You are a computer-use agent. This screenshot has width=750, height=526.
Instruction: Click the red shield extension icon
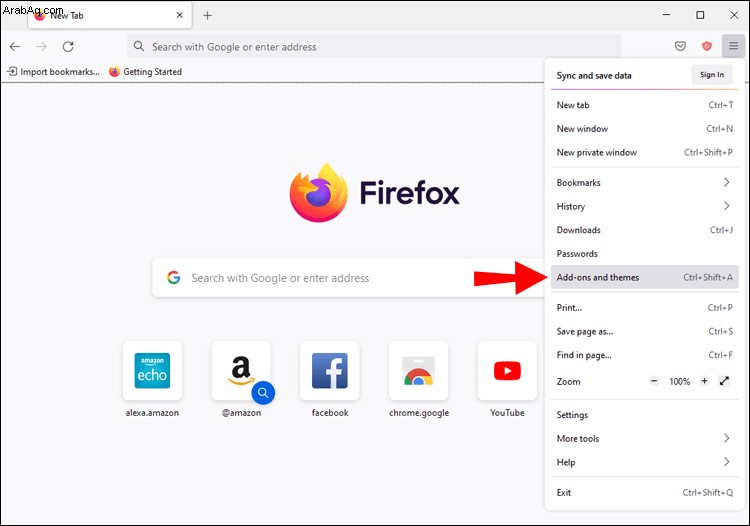(706, 46)
